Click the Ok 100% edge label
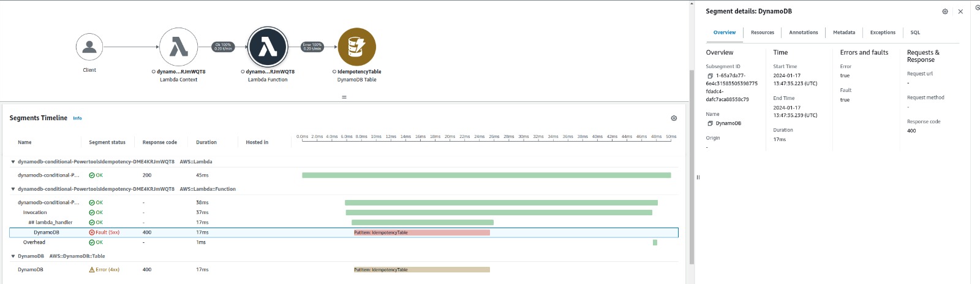Screen dimensions: 980x284 point(223,47)
